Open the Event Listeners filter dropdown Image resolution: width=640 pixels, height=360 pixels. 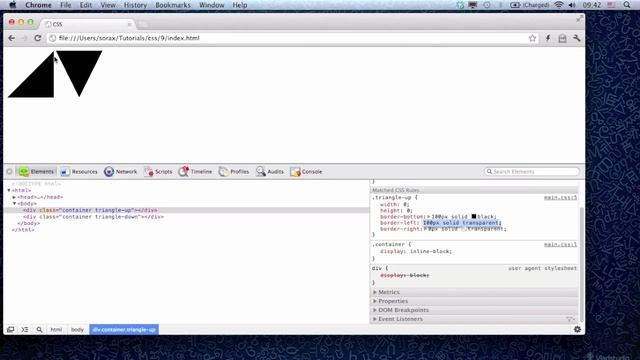(570, 319)
